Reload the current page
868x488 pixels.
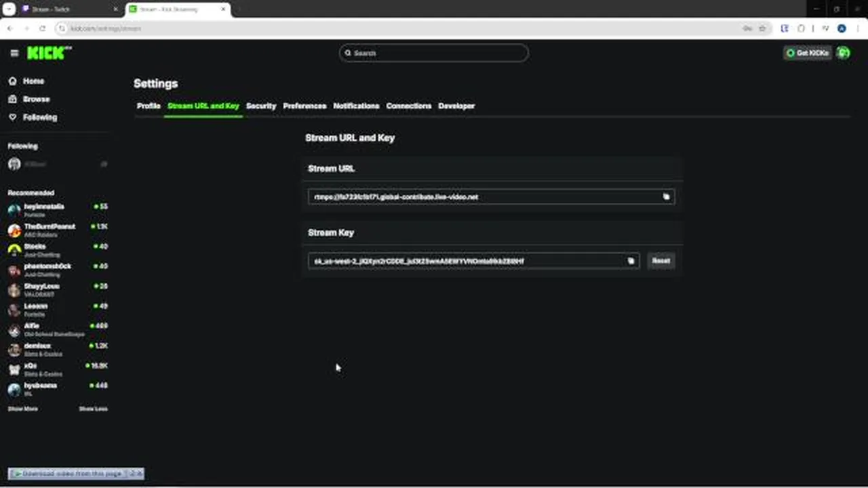pos(42,28)
